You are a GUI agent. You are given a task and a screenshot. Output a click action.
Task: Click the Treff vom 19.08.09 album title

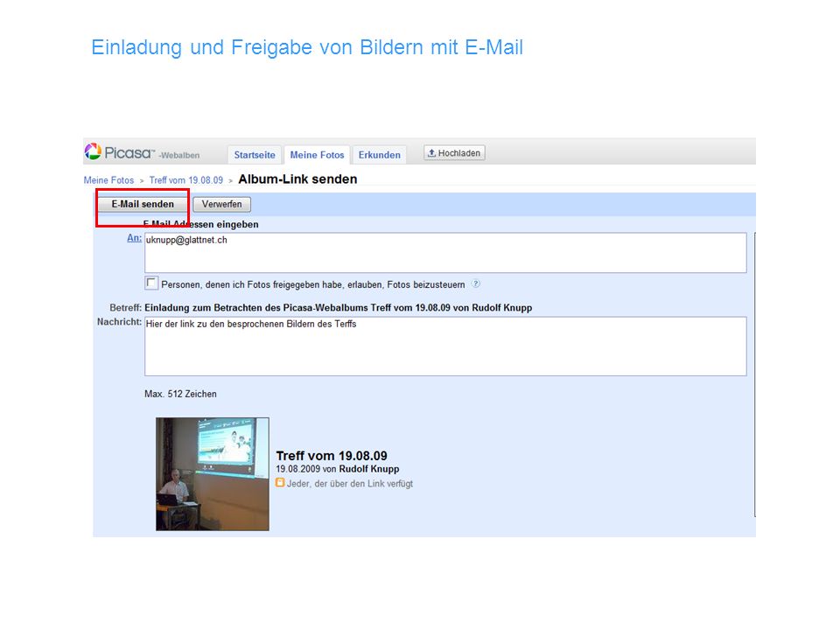tap(332, 456)
